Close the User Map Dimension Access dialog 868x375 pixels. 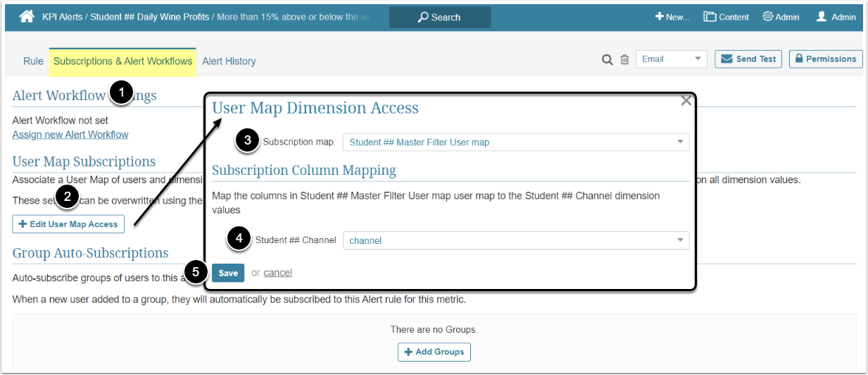(x=686, y=101)
